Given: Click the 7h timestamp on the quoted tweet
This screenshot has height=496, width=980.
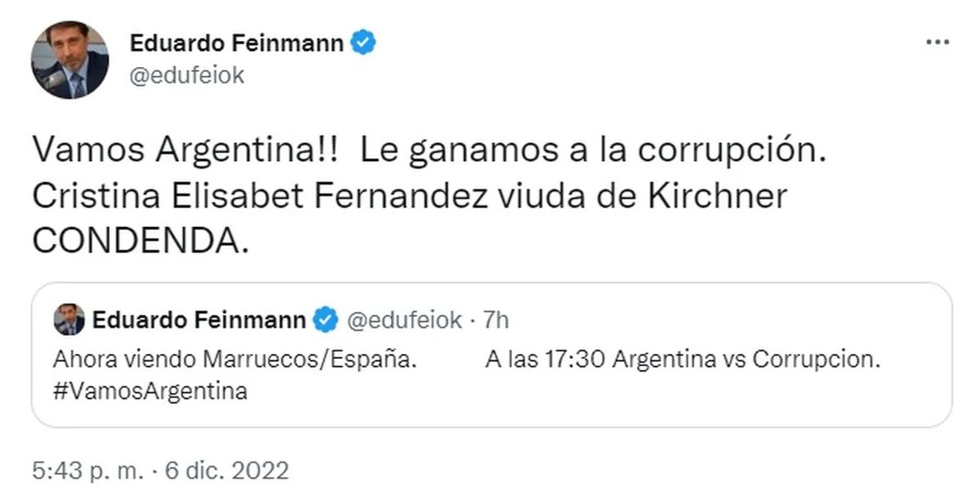Looking at the screenshot, I should click(x=495, y=320).
